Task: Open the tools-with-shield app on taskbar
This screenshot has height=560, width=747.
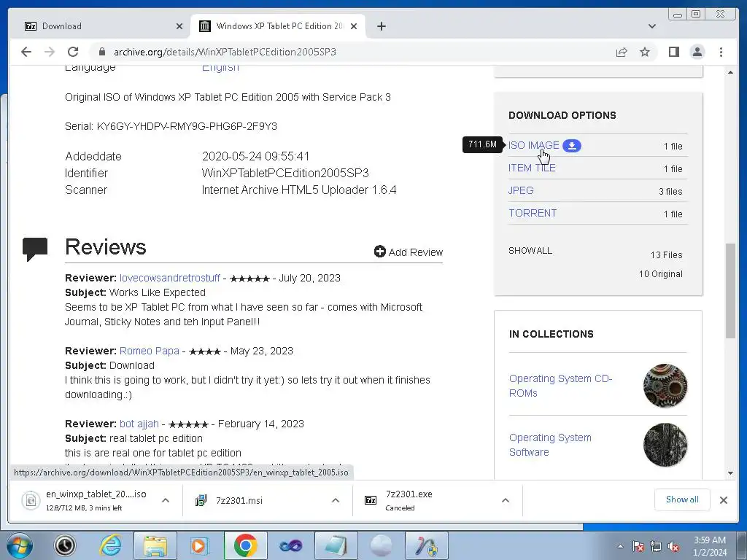Action: (x=426, y=545)
